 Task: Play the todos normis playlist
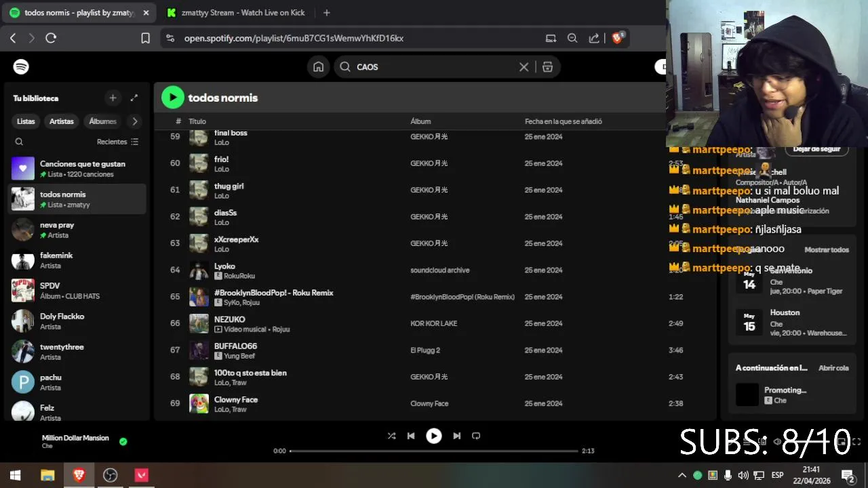(173, 98)
